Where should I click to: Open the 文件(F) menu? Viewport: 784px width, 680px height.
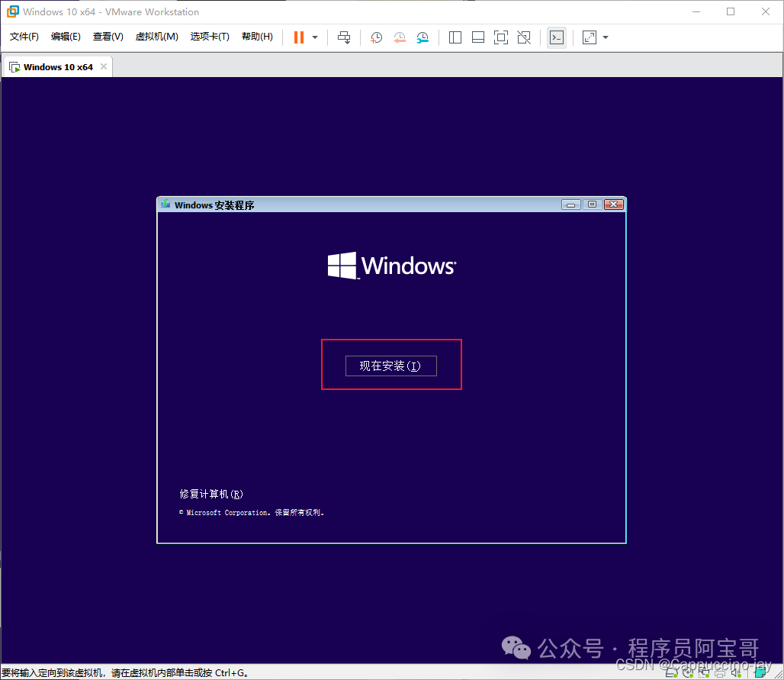(24, 37)
